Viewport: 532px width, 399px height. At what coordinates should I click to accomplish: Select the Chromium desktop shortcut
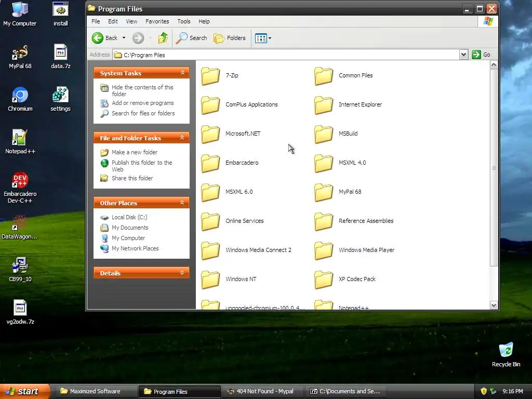pyautogui.click(x=20, y=99)
